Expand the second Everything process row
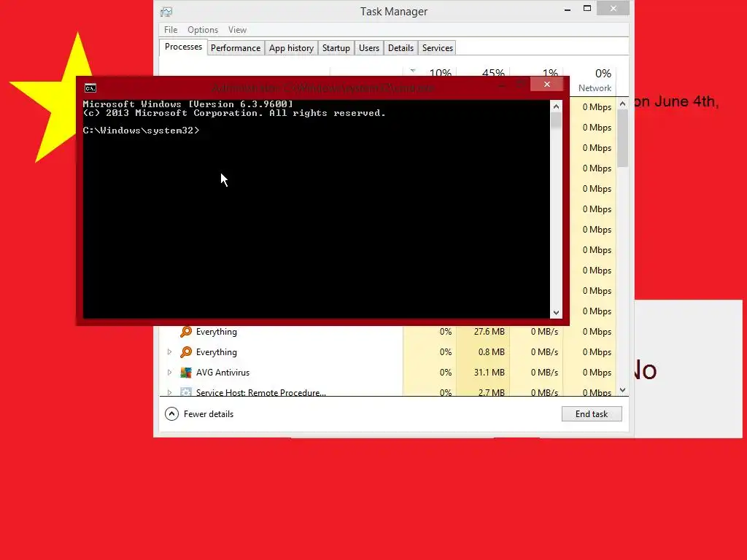This screenshot has width=747, height=560. click(169, 352)
